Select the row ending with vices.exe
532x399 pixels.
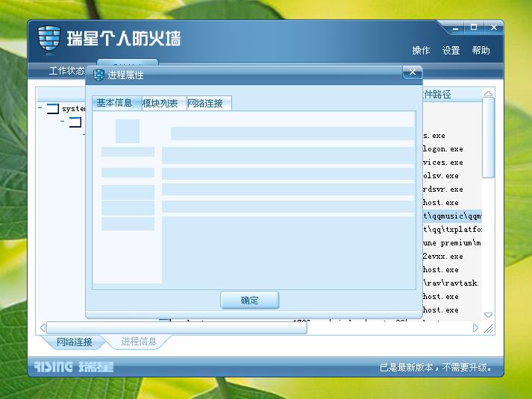(452, 163)
